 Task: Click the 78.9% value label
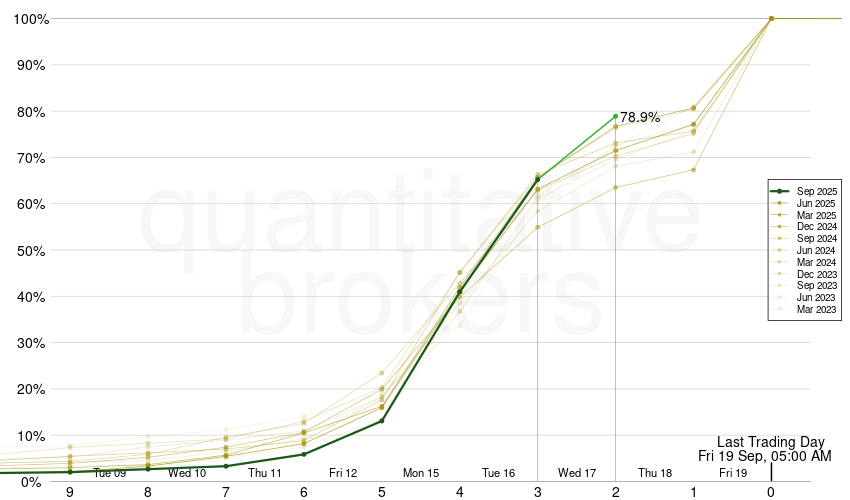point(640,118)
